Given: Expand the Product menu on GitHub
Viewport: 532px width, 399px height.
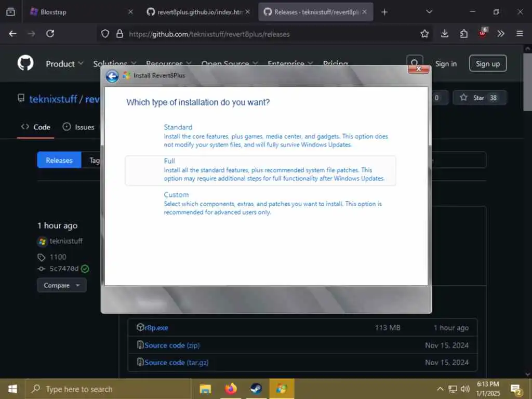Looking at the screenshot, I should point(64,64).
